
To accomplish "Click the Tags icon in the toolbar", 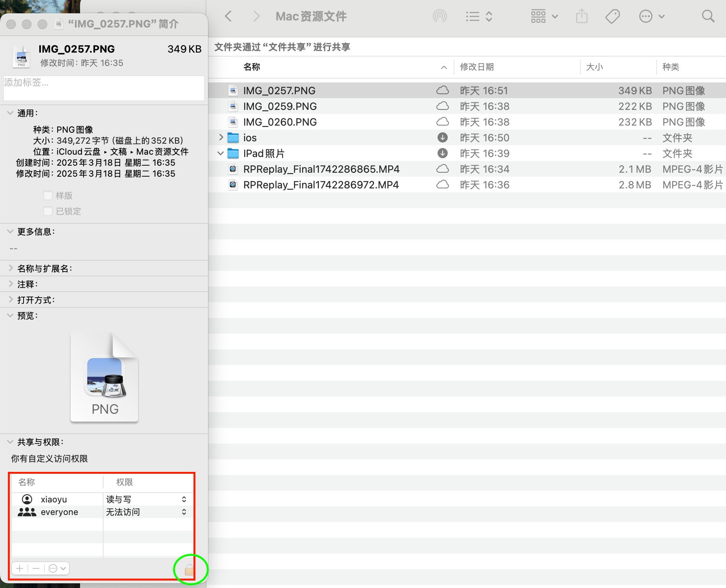I will coord(612,16).
